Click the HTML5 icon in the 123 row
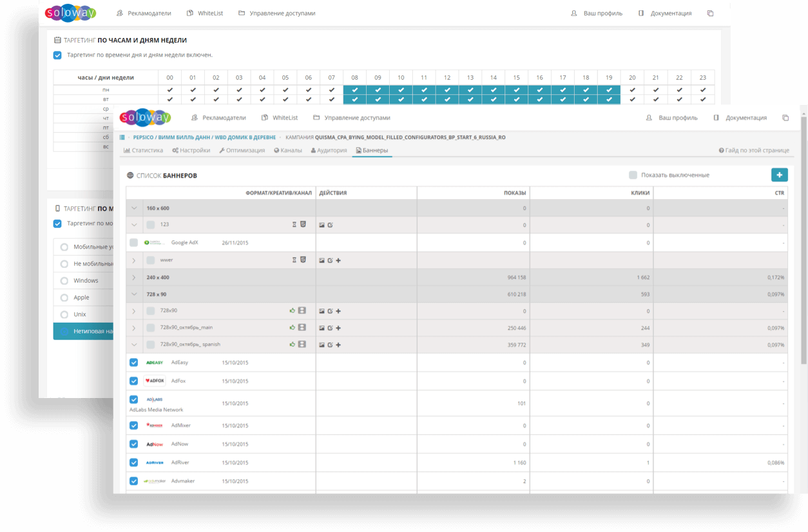 click(x=303, y=225)
